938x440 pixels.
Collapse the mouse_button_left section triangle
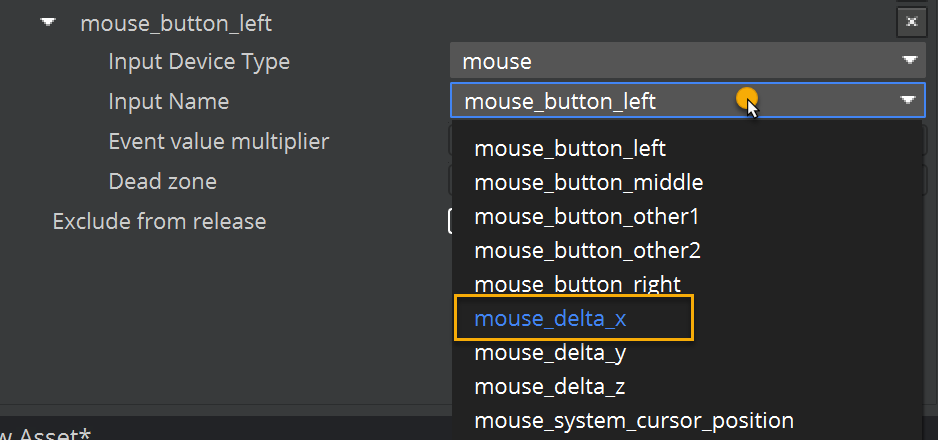[x=49, y=22]
